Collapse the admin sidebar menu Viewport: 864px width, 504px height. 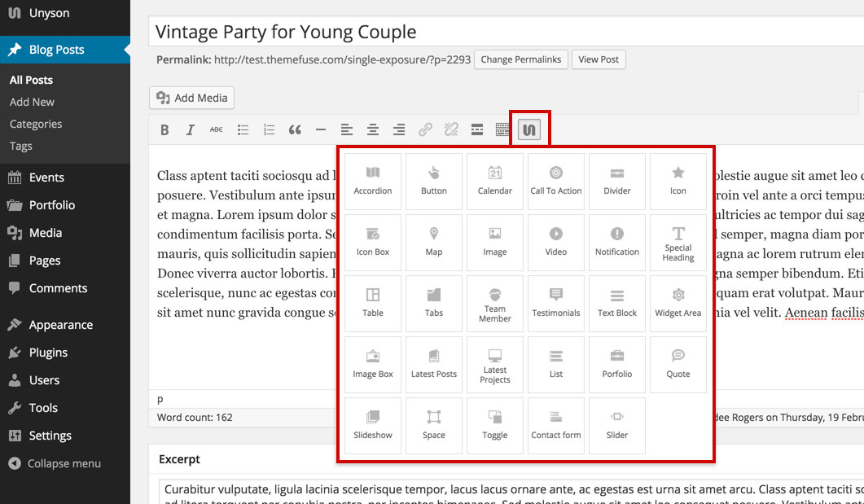coord(65,464)
